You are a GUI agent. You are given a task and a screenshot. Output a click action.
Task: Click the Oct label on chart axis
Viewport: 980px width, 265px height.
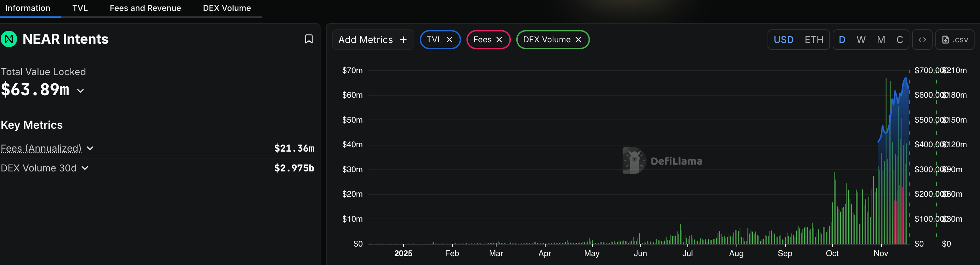pos(832,254)
